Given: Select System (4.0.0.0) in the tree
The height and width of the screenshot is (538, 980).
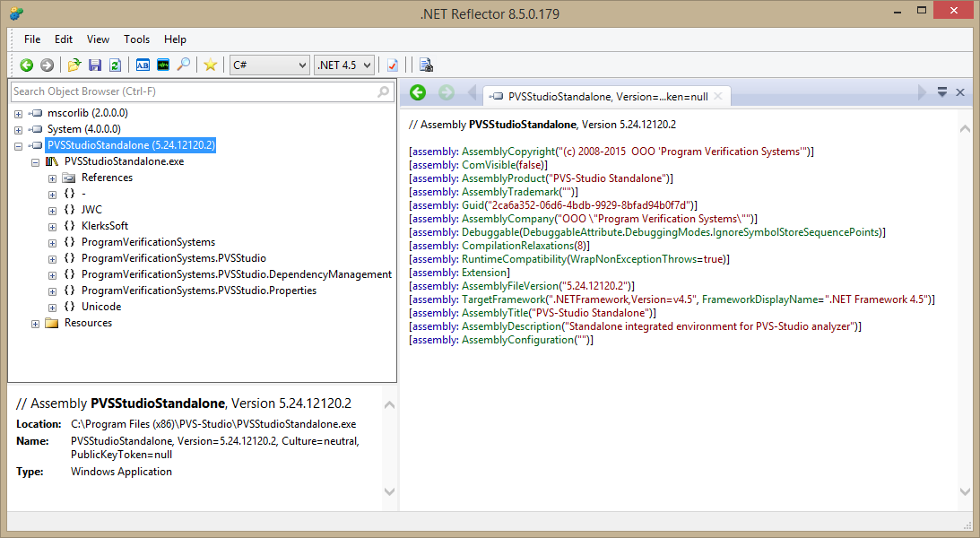Looking at the screenshot, I should 83,129.
